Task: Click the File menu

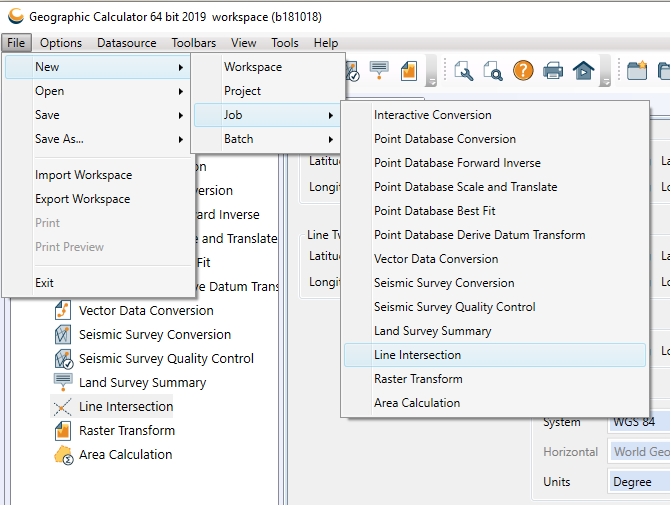Action: 16,43
